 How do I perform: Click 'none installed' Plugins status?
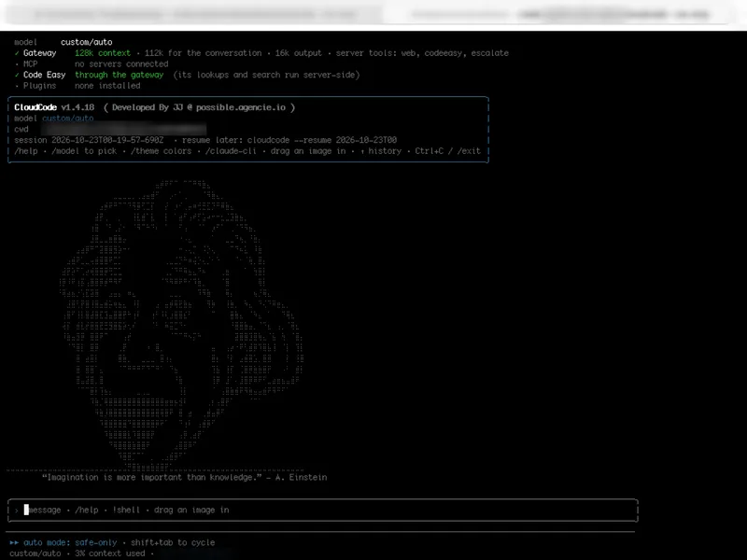point(107,86)
